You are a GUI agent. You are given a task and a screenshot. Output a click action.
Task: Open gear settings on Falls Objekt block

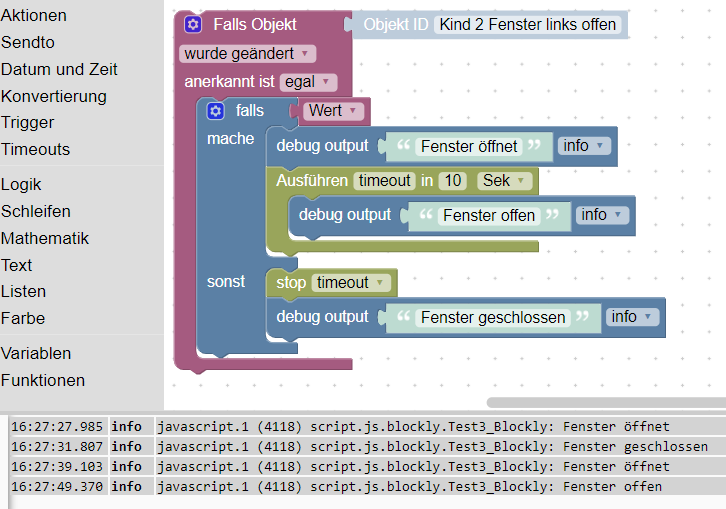[x=193, y=24]
